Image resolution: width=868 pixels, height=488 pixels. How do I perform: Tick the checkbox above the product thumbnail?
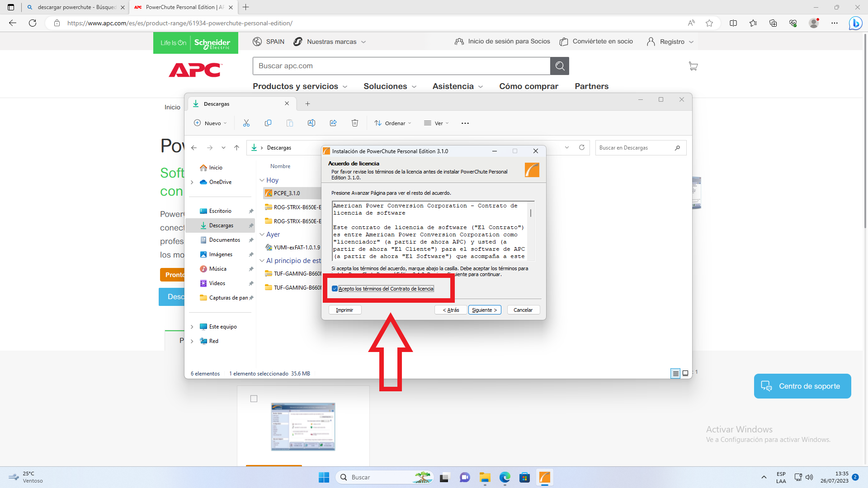(x=254, y=399)
